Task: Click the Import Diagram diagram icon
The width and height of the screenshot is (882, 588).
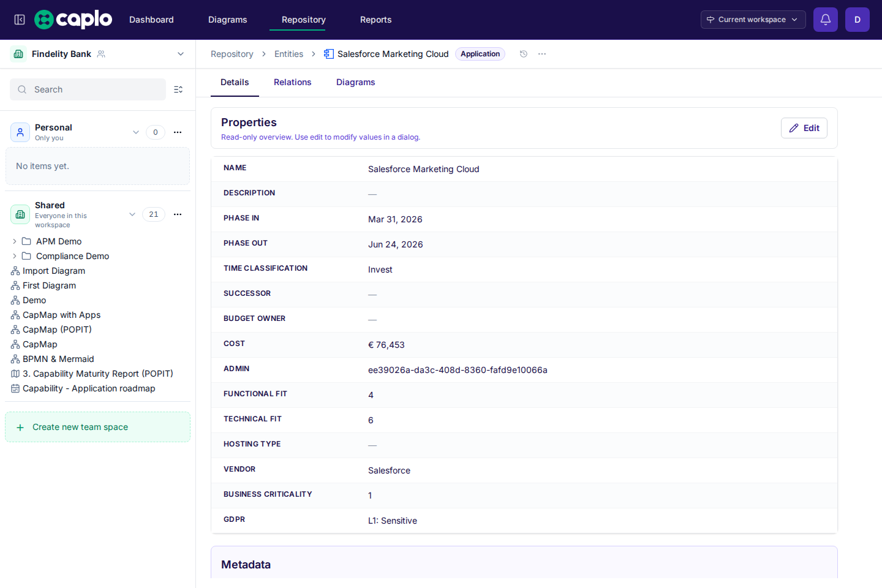Action: 15,271
